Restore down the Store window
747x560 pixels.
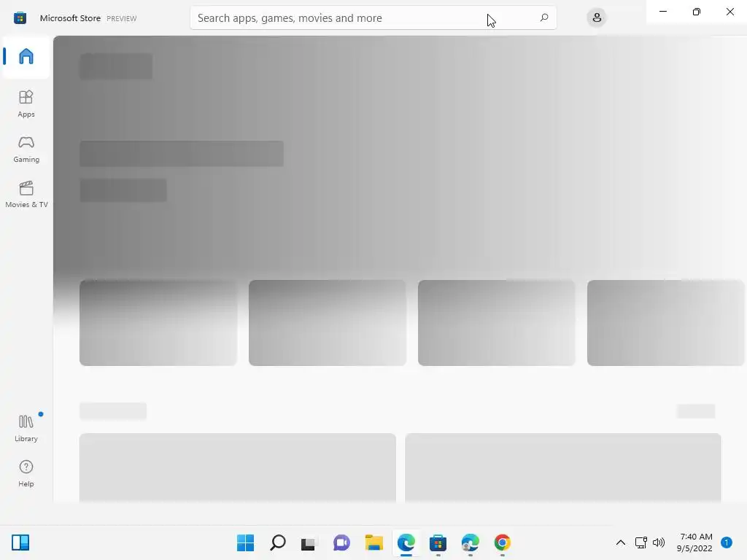click(697, 12)
